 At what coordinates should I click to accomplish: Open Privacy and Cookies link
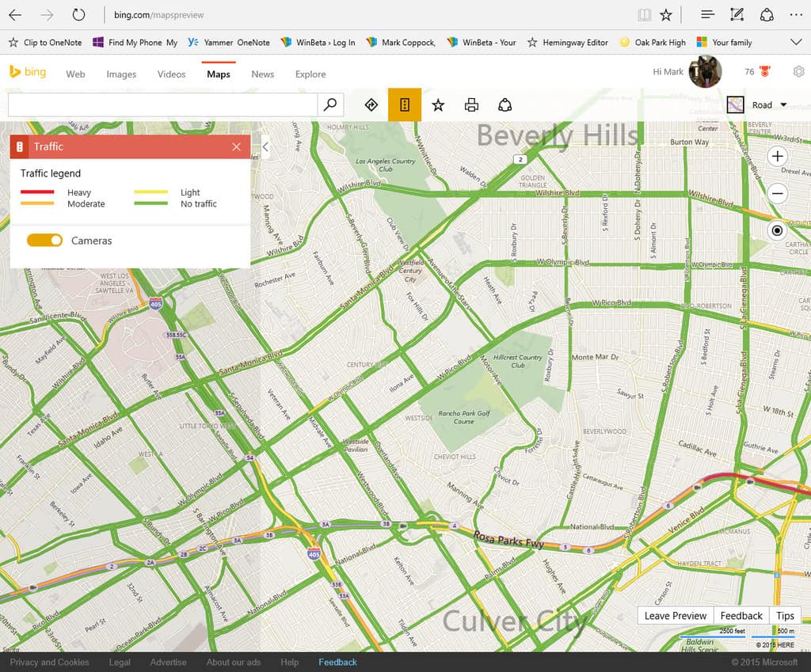click(49, 663)
